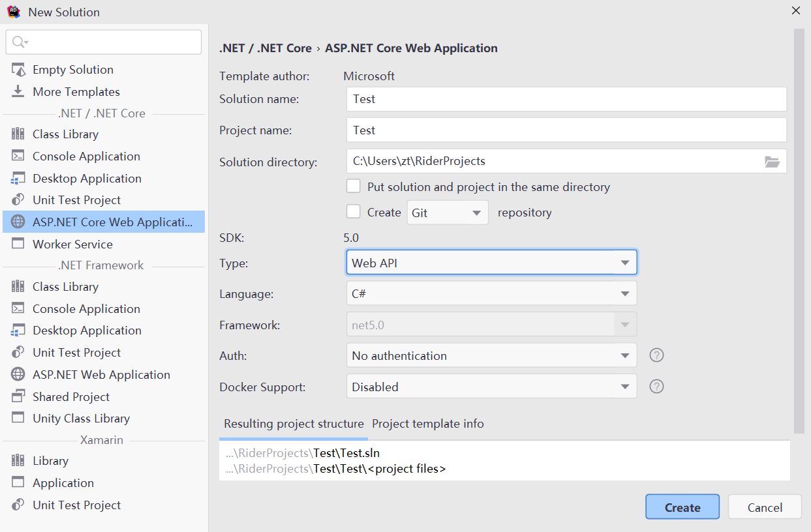Click the '.NET Framework' section header
This screenshot has height=532, width=811.
coord(101,265)
